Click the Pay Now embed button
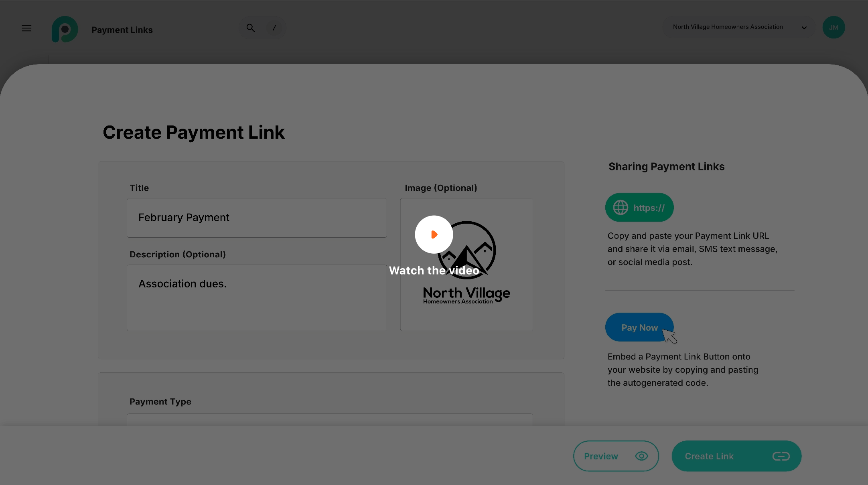868x485 pixels. (x=639, y=327)
